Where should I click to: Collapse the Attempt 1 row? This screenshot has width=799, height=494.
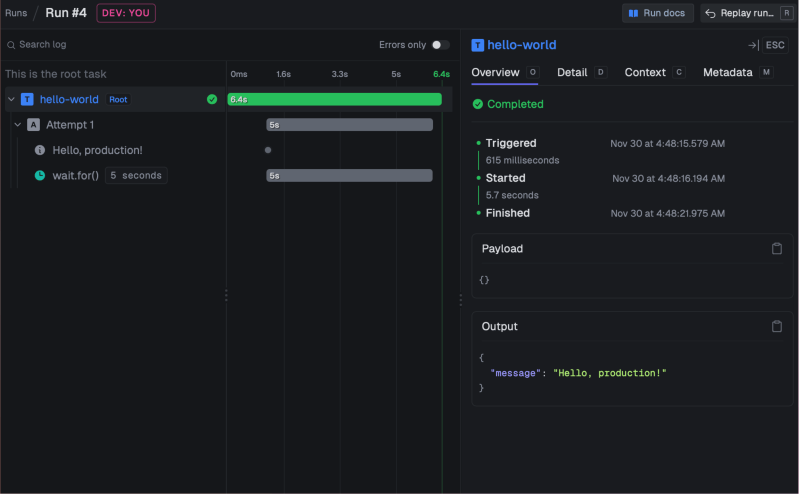[18, 124]
